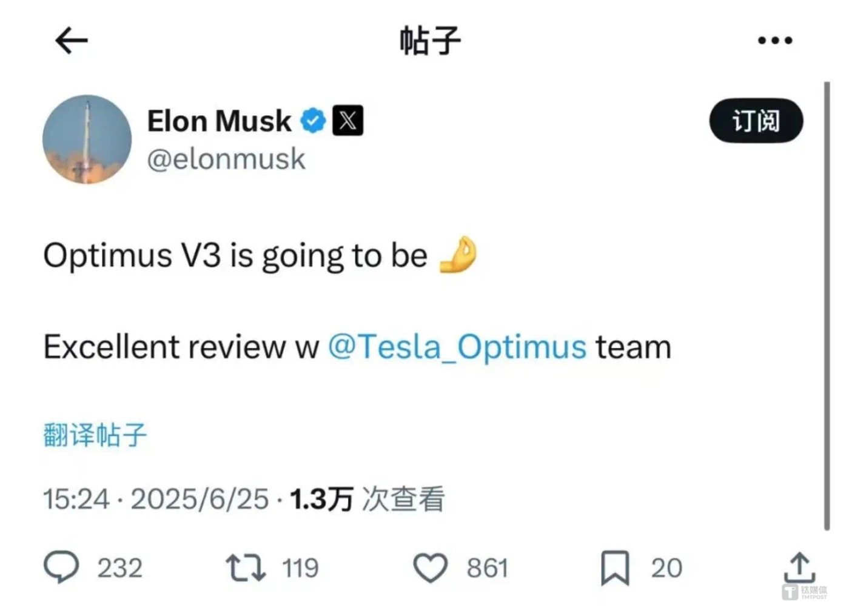Click the 帖子 page title

430,41
